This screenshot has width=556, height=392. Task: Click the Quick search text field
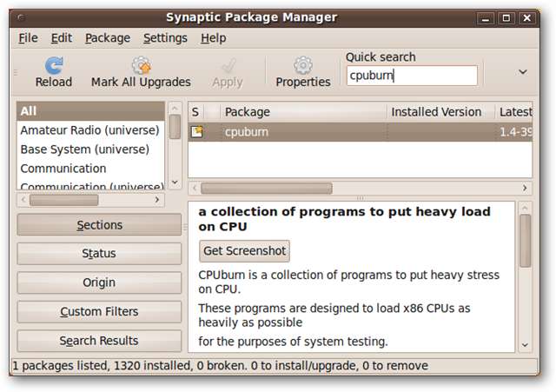pos(412,76)
